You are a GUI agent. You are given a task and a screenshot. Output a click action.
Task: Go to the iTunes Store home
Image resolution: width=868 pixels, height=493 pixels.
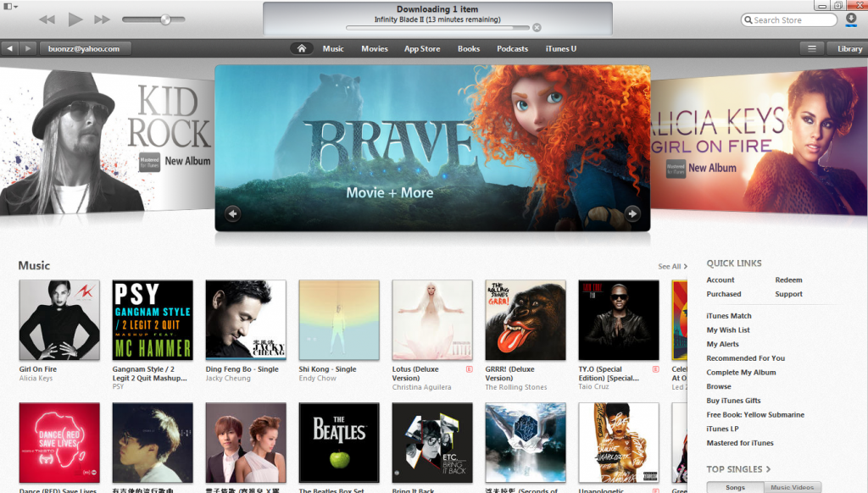click(x=302, y=48)
